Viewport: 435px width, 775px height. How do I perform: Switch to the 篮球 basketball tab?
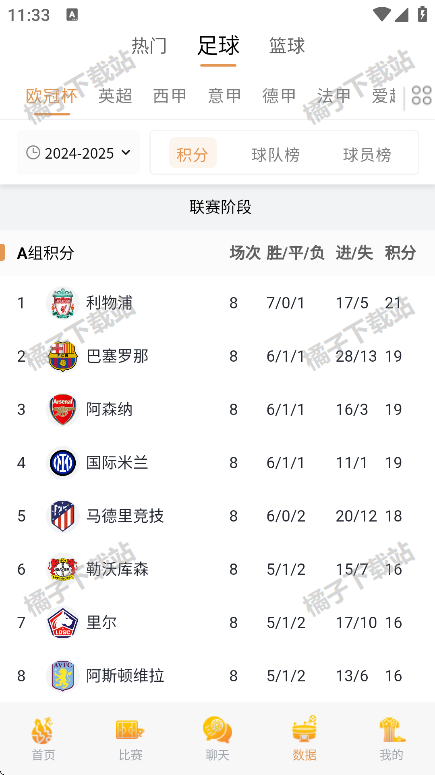click(x=287, y=46)
